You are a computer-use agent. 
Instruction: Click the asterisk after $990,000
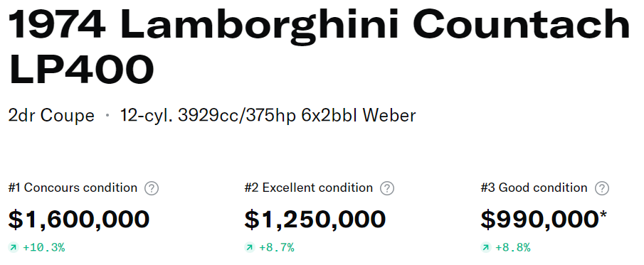[603, 215]
